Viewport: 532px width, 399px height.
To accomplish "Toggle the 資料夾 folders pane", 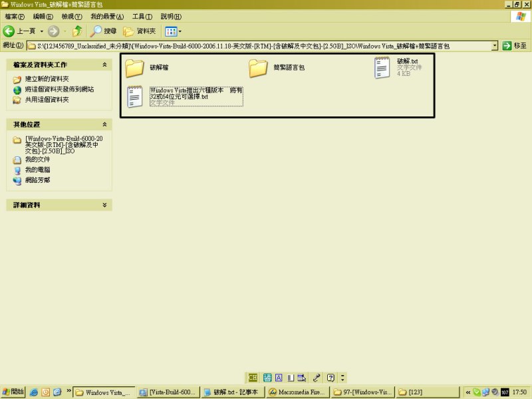I will pos(140,31).
